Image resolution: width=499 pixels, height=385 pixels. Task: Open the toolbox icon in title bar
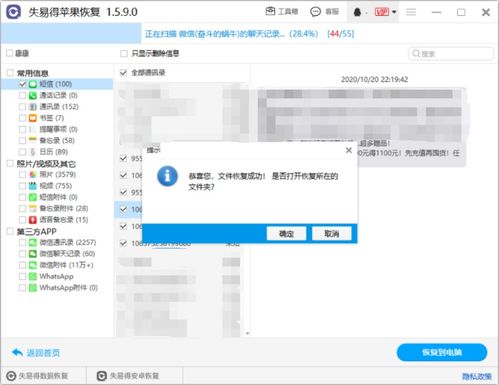(270, 12)
